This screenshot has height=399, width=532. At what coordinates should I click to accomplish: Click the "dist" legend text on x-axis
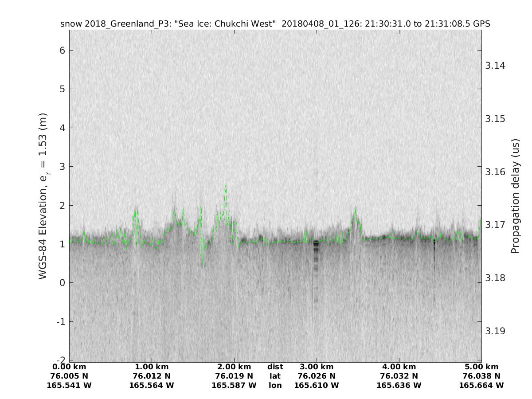pyautogui.click(x=275, y=367)
